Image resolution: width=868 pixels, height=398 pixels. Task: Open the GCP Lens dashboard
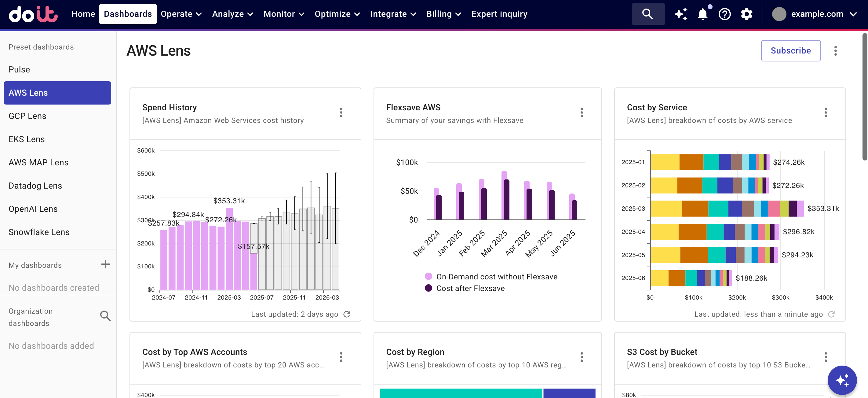click(x=57, y=116)
